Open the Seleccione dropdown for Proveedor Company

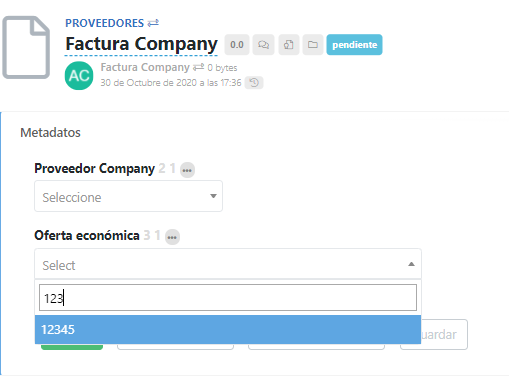point(128,196)
